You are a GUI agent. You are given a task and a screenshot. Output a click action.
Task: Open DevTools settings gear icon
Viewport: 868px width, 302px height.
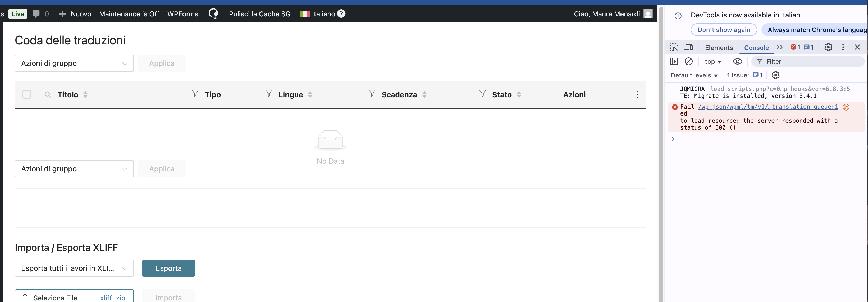(828, 47)
